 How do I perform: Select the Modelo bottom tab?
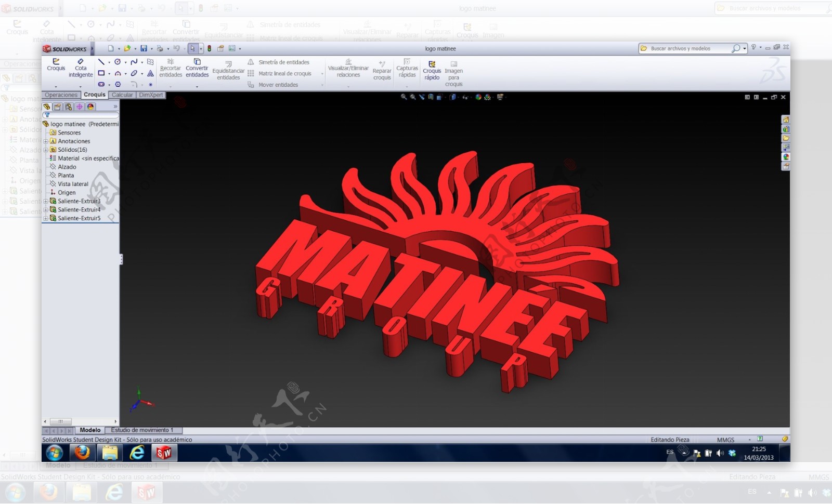pos(90,430)
